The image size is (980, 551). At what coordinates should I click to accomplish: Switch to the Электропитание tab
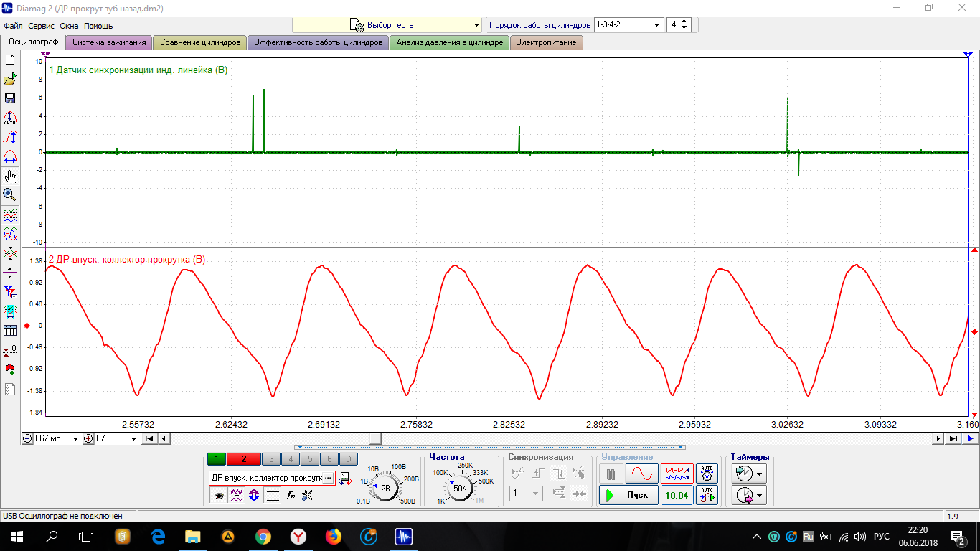[547, 42]
